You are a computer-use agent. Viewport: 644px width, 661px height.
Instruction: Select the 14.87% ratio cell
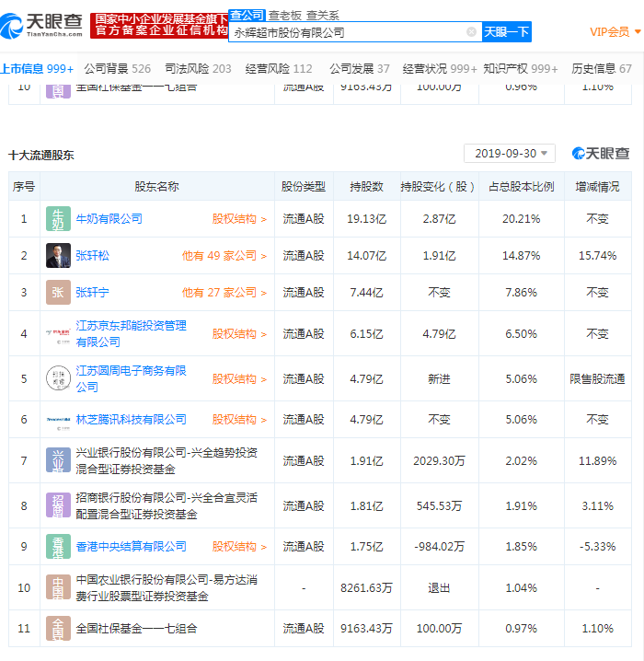(x=521, y=255)
